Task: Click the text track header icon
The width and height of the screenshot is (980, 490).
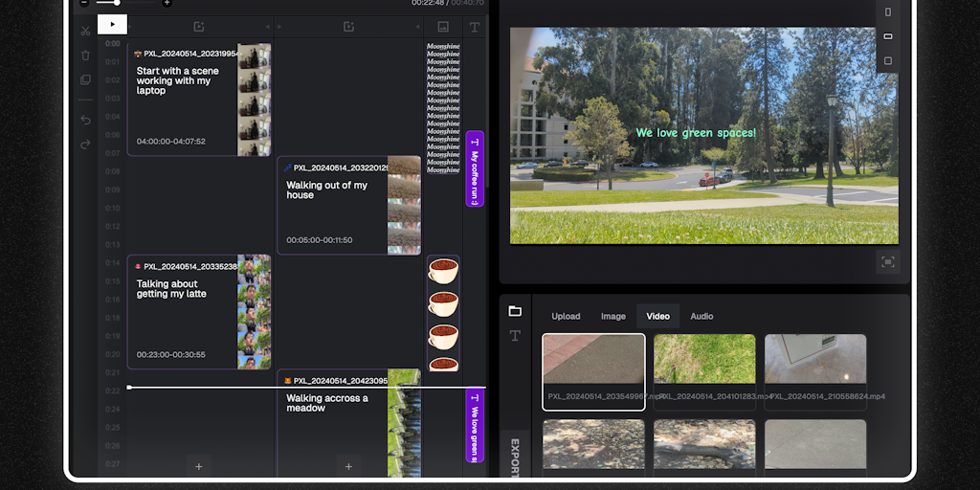Action: pyautogui.click(x=474, y=27)
